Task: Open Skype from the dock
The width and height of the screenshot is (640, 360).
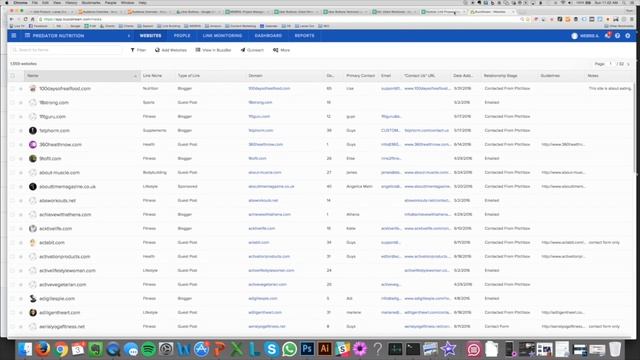Action: pos(271,349)
